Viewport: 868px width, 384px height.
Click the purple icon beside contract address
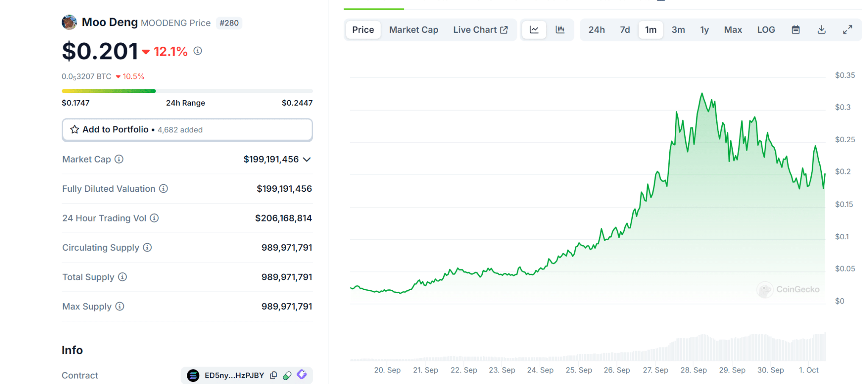click(302, 375)
